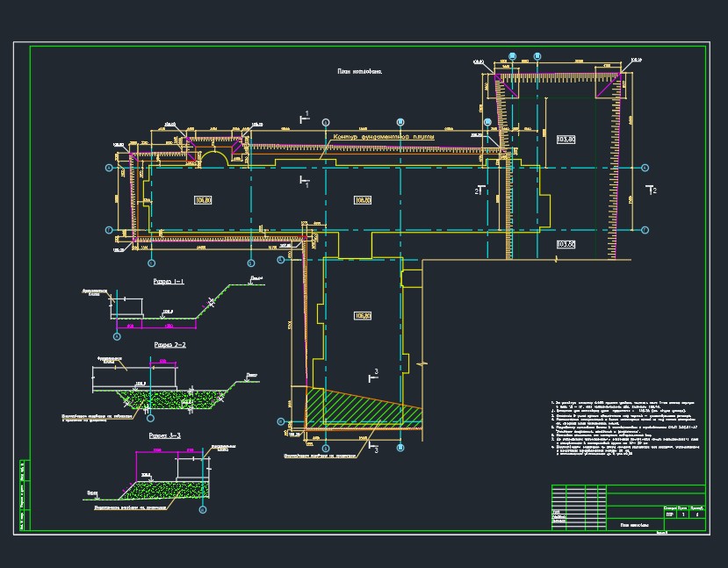The image size is (728, 568).
Task: Select the 106,80 tag in the lower wing
Action: [x=363, y=315]
